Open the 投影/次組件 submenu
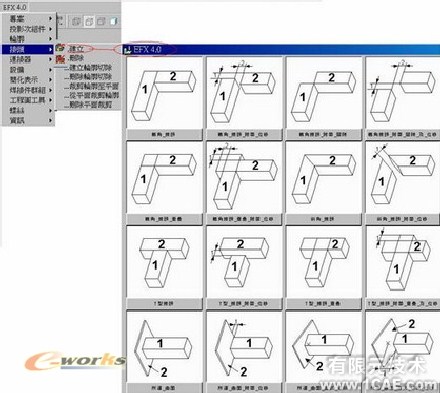Screen dimensions: 440x393 [28, 29]
